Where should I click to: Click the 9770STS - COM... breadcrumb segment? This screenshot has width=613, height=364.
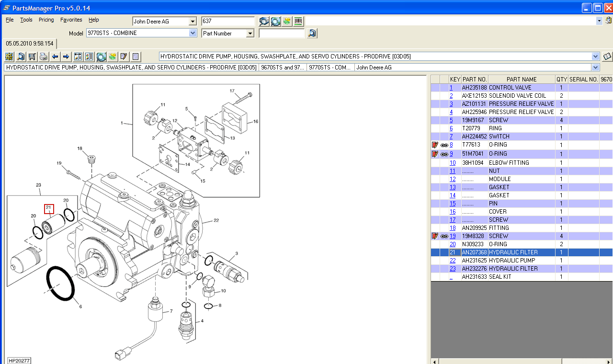click(x=331, y=68)
